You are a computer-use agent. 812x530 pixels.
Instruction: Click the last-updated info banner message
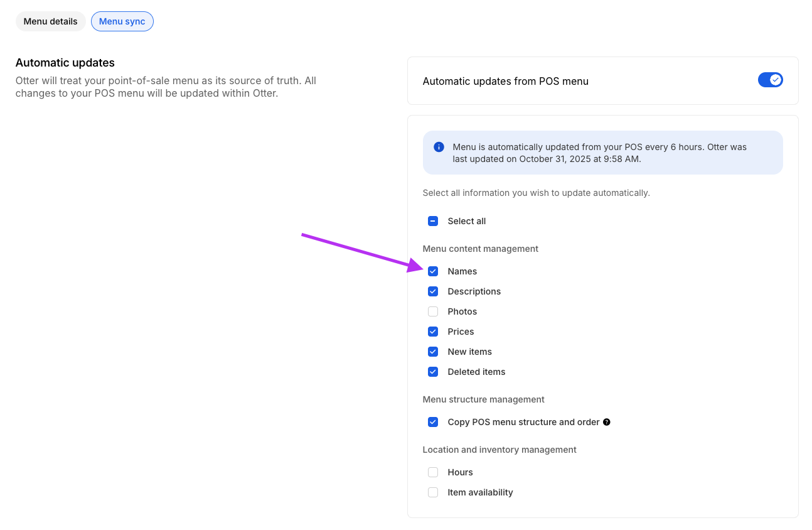599,153
